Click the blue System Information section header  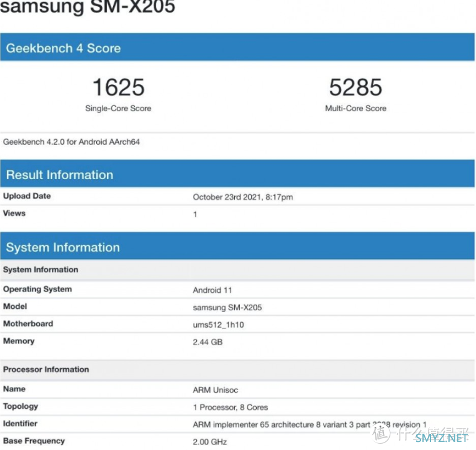237,246
